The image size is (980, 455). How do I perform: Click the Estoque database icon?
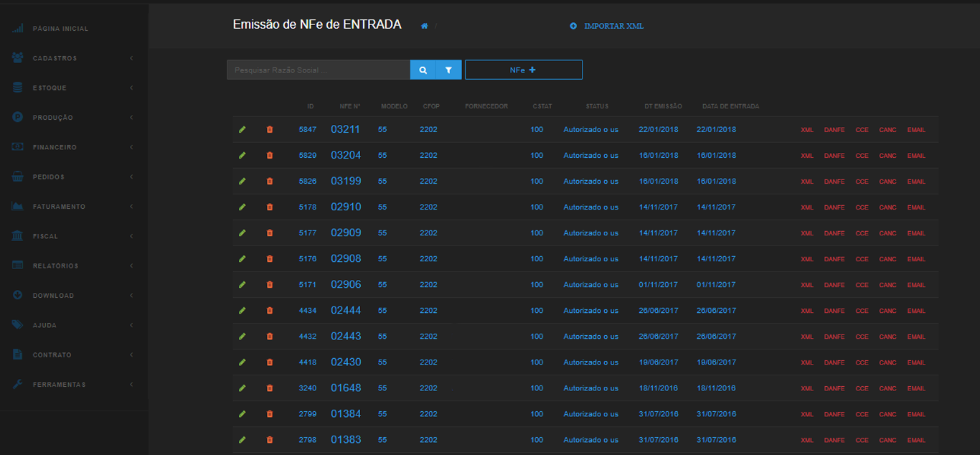18,88
